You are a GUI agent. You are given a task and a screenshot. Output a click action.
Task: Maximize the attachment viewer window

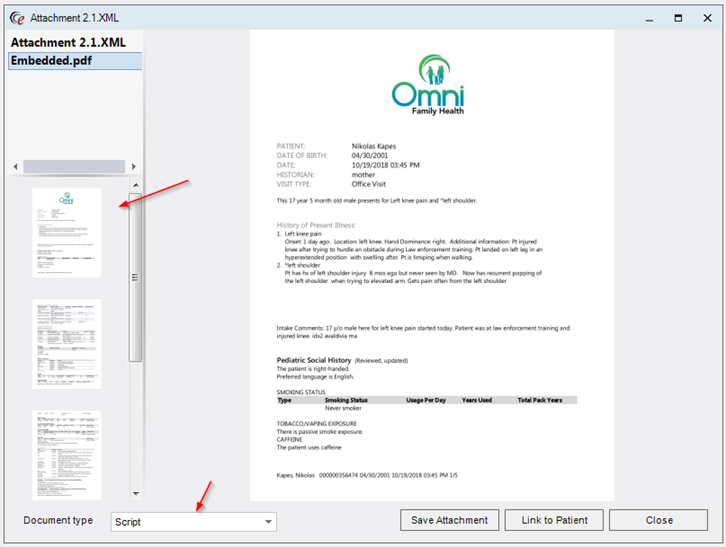[677, 17]
